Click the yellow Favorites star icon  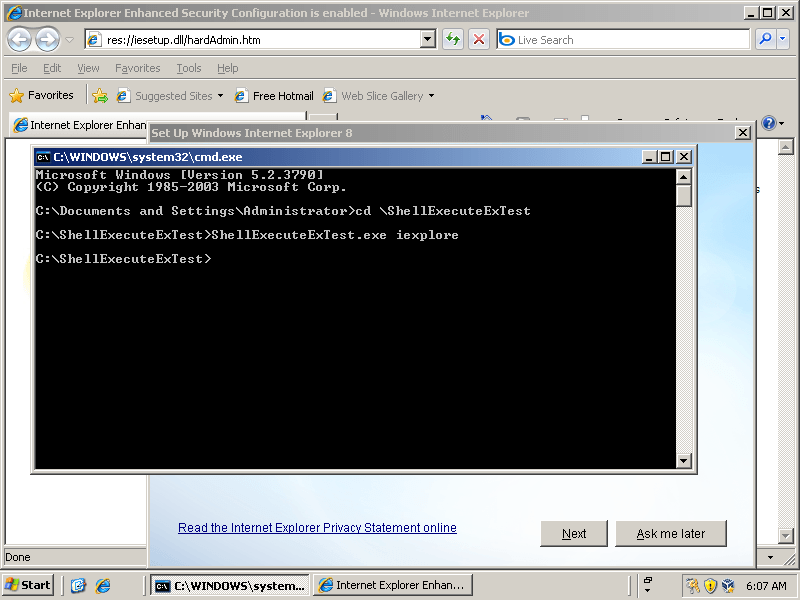tap(18, 95)
